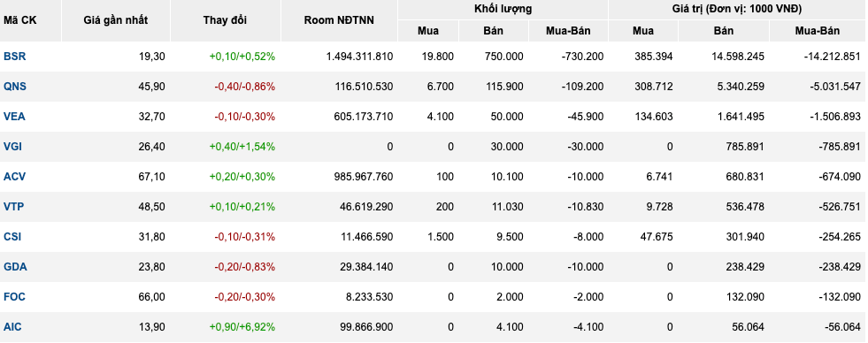This screenshot has width=868, height=343.
Task: Click the Khối lượng group header
Action: (503, 10)
